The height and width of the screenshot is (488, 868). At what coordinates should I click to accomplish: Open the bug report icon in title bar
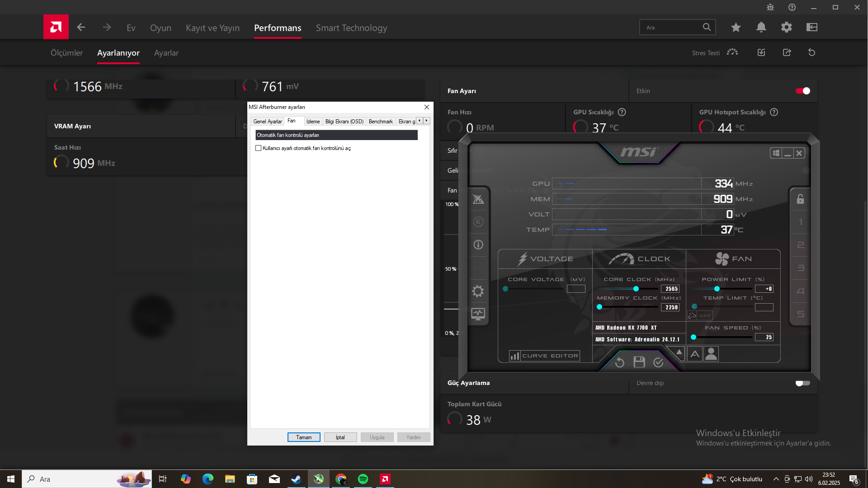click(770, 7)
